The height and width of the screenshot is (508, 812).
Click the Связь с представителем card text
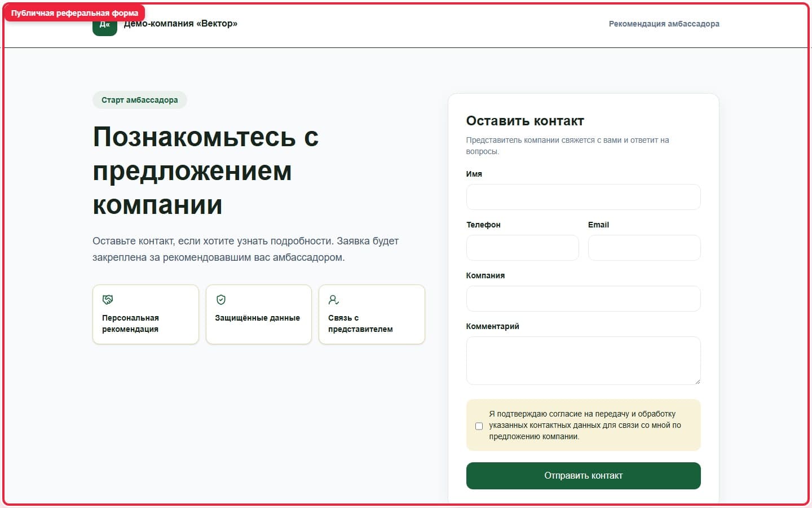[x=360, y=323]
